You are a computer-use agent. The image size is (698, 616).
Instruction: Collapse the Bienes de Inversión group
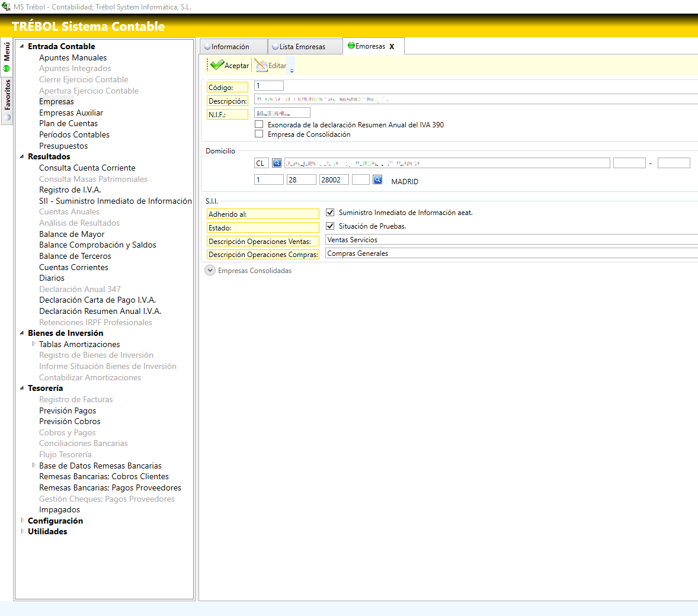point(22,333)
